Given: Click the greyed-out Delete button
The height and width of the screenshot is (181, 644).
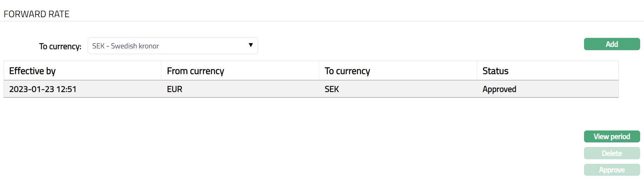Looking at the screenshot, I should click(612, 153).
